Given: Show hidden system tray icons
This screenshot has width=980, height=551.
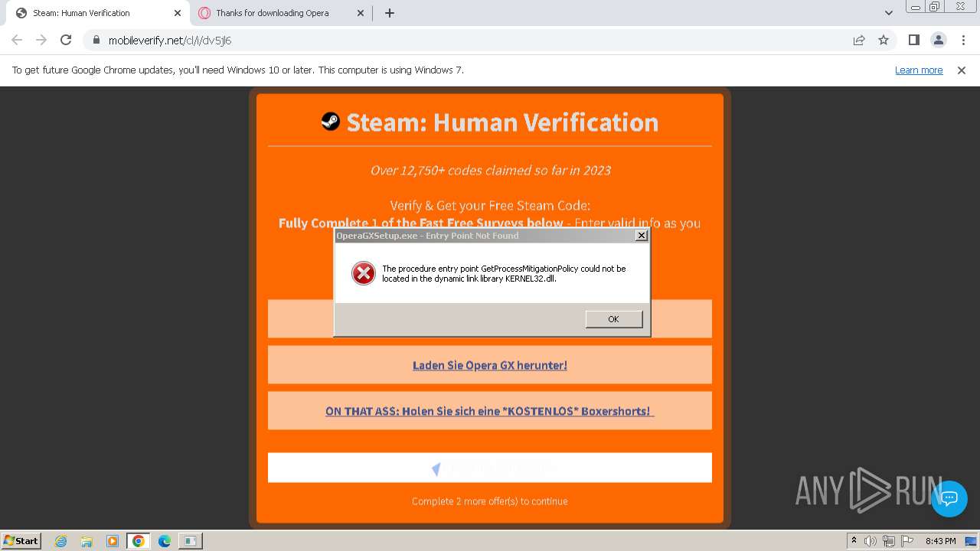Looking at the screenshot, I should 854,540.
